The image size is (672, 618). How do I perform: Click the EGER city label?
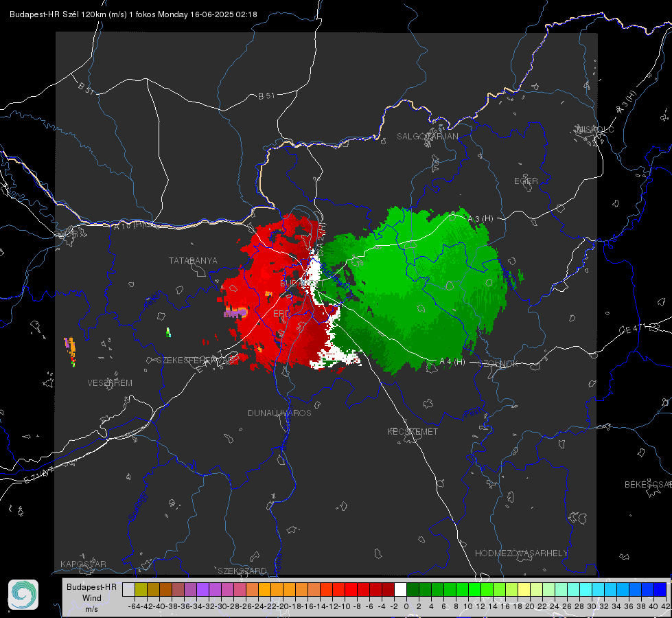(526, 181)
